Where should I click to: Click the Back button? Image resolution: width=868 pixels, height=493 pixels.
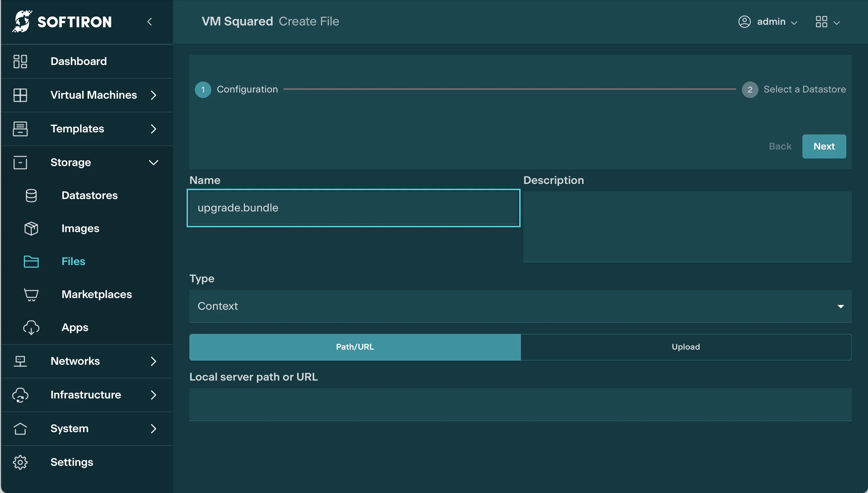(x=780, y=146)
